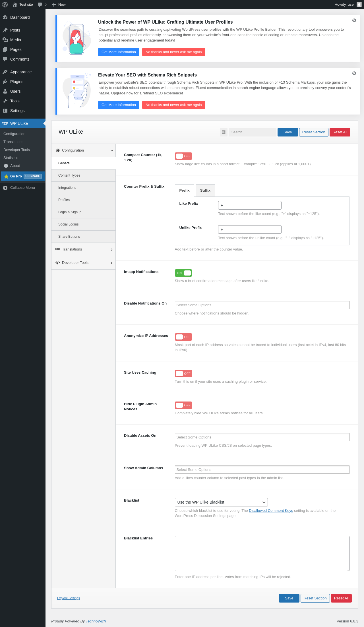
Task: Visit the TechnoWich footer link
Action: pos(96,621)
